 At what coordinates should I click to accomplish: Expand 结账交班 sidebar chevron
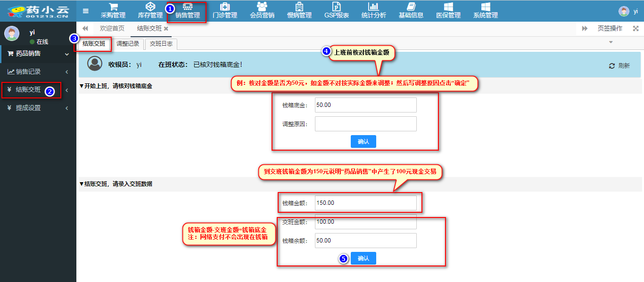pos(67,90)
